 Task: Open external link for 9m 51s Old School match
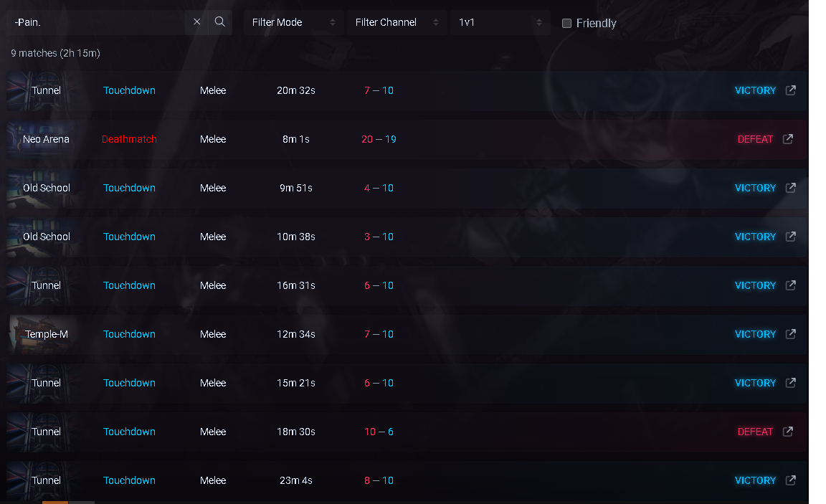point(791,188)
